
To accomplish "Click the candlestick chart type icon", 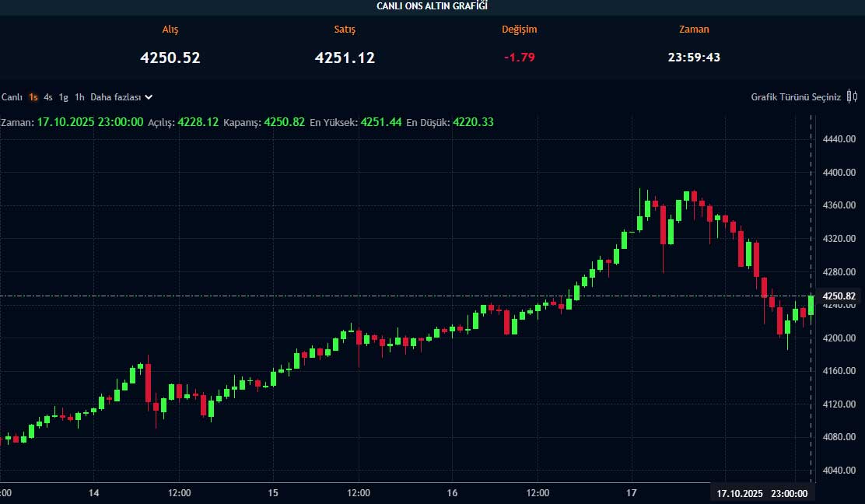I will (x=852, y=97).
